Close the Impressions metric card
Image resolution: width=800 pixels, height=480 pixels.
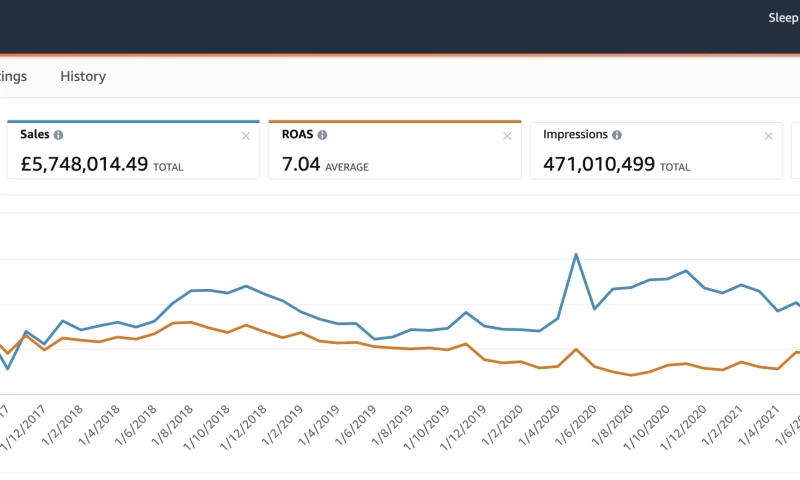coord(768,136)
